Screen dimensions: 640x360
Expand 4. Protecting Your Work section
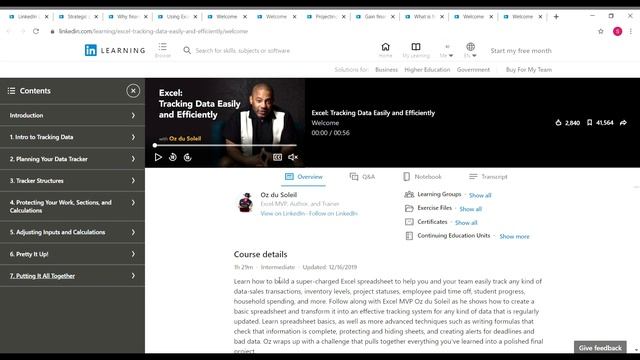72,206
